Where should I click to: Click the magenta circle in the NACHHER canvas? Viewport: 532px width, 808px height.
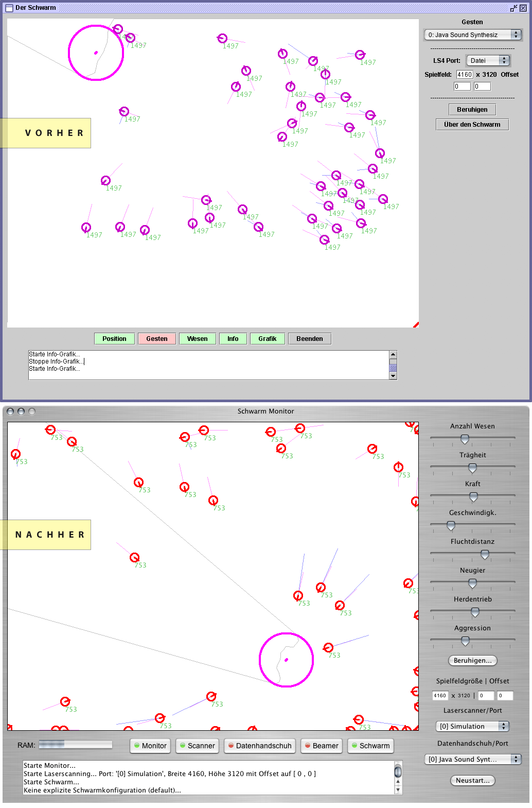pyautogui.click(x=286, y=660)
